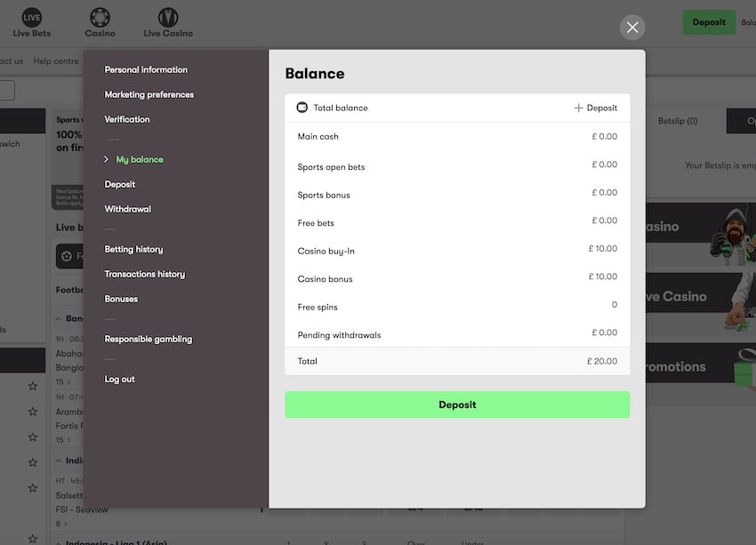This screenshot has width=756, height=545.
Task: Dismiss the Balance overlay with the X icon
Action: 632,28
